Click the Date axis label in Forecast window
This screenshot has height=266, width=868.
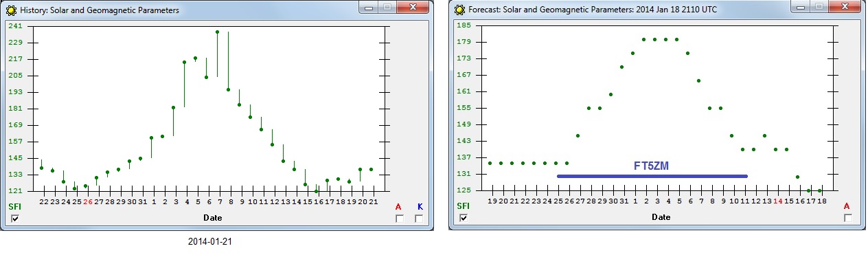coord(661,217)
